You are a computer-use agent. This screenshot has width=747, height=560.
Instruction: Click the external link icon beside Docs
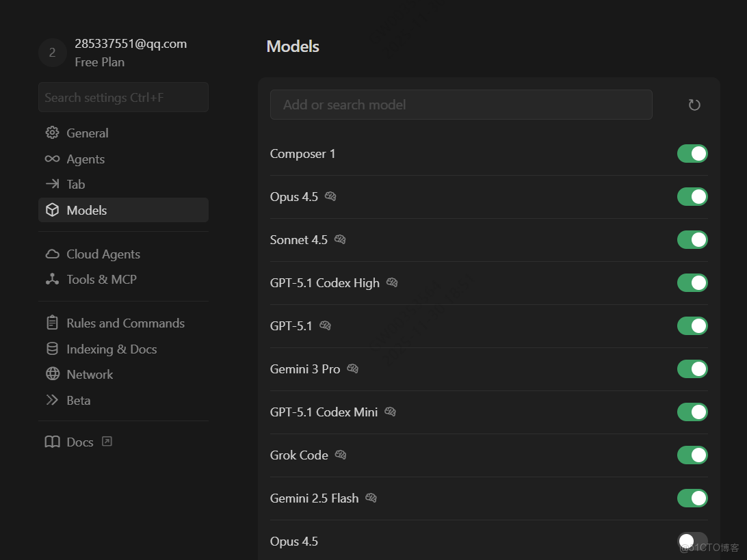[x=107, y=442]
